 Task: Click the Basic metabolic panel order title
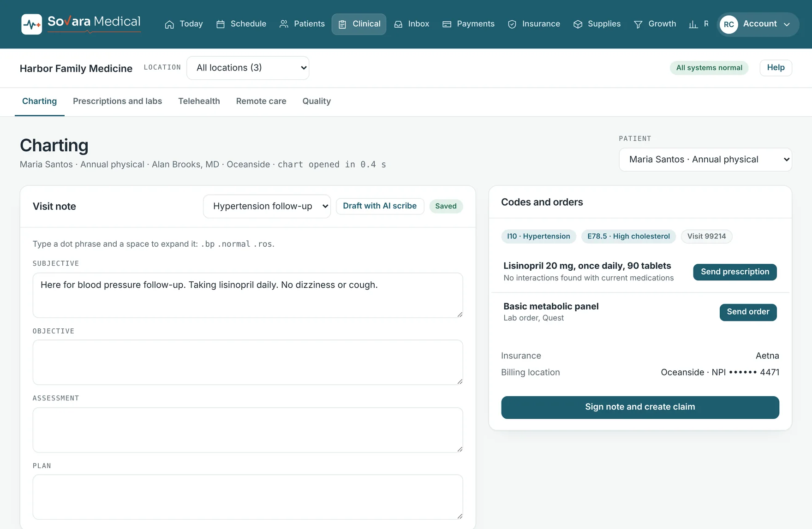pyautogui.click(x=551, y=306)
